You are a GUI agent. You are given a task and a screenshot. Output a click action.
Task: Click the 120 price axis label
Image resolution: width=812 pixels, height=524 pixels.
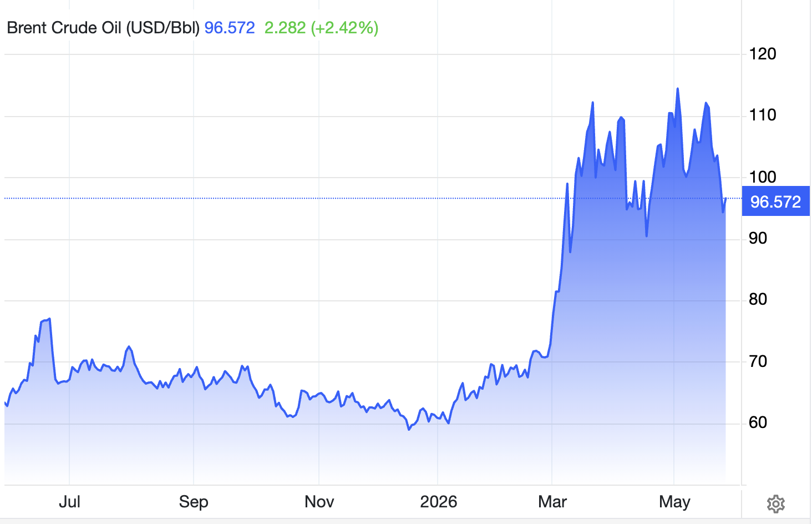pos(763,54)
